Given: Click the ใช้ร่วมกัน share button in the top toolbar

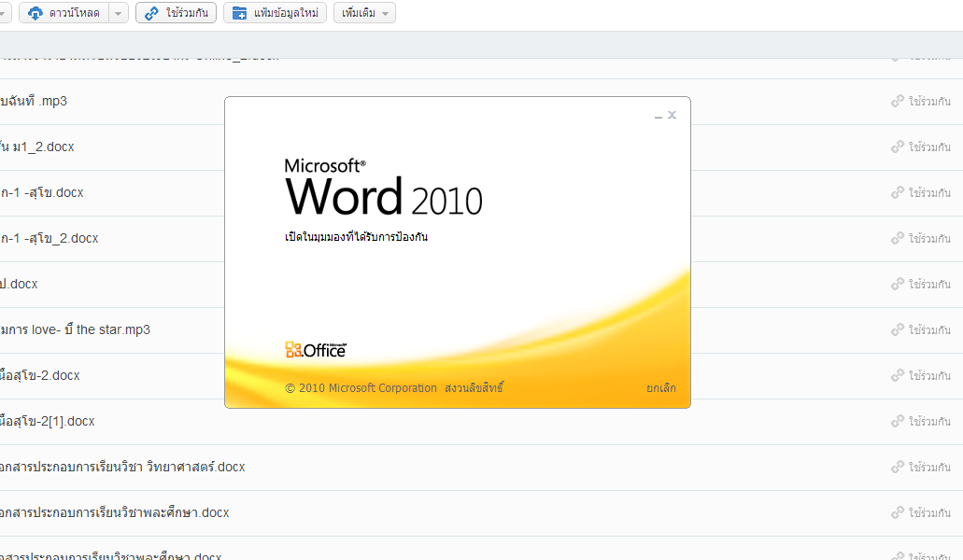Looking at the screenshot, I should [176, 13].
